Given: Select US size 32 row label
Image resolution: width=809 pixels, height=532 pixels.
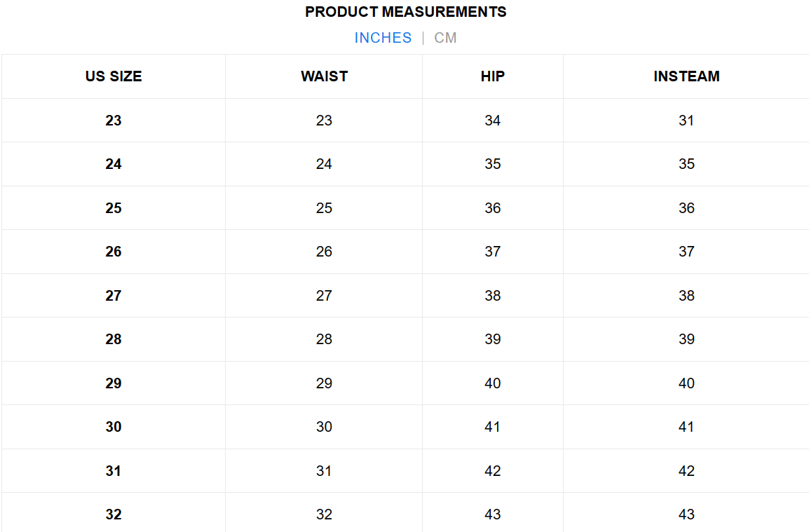Looking at the screenshot, I should [114, 514].
